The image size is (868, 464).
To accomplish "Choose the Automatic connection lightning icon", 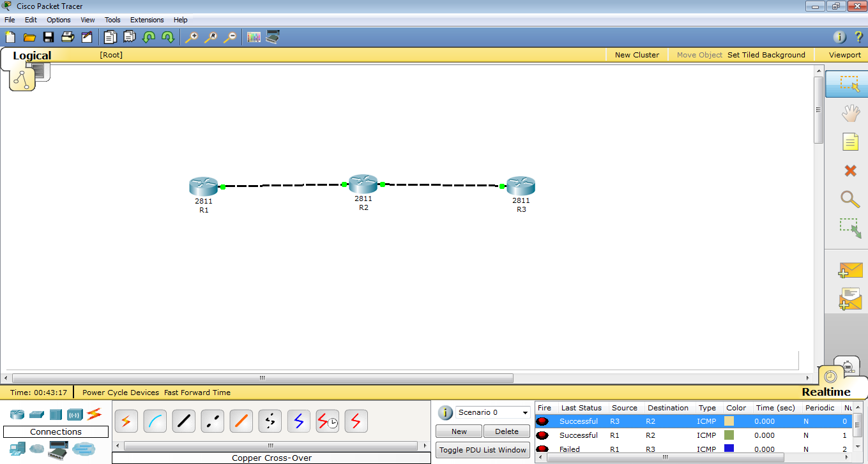I will click(126, 421).
